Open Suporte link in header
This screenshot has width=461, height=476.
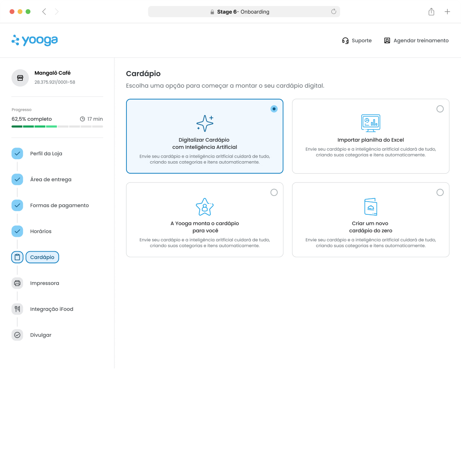click(x=357, y=40)
